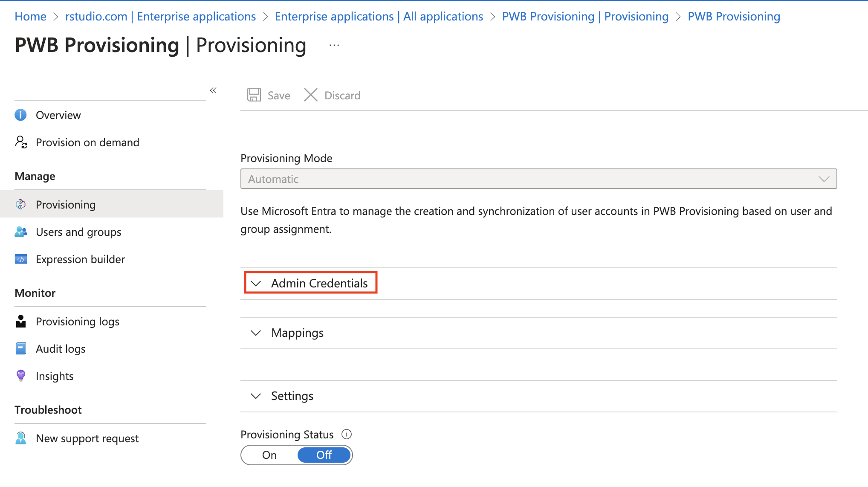Click the Overview info icon

pos(20,115)
